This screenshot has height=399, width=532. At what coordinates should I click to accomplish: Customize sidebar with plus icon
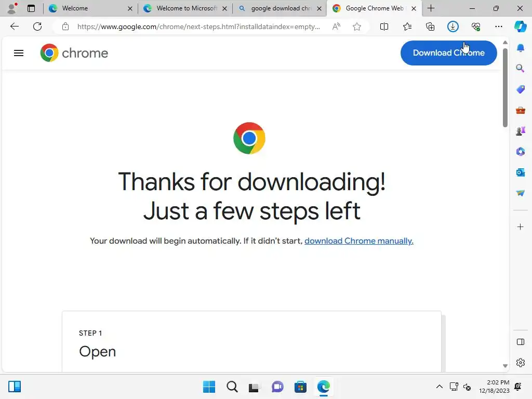click(x=521, y=227)
